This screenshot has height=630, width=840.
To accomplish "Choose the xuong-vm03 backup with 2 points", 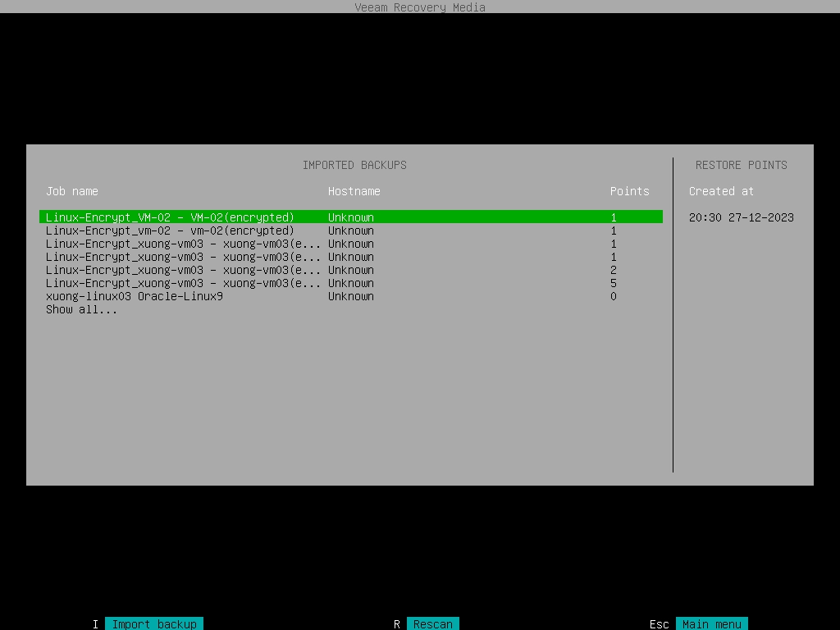I will 183,270.
